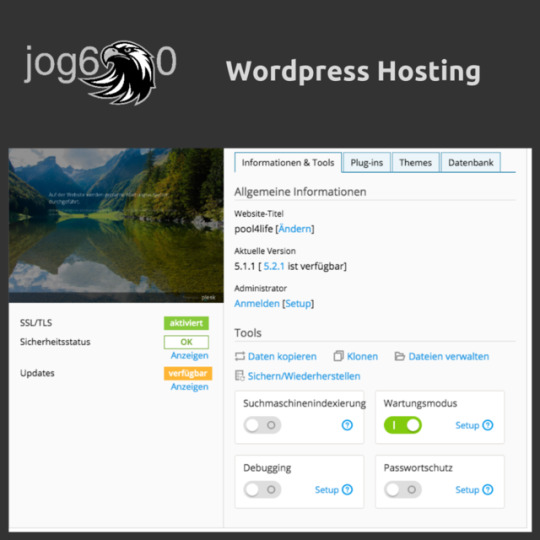Click the Updates label
This screenshot has height=540, width=540.
(x=37, y=373)
